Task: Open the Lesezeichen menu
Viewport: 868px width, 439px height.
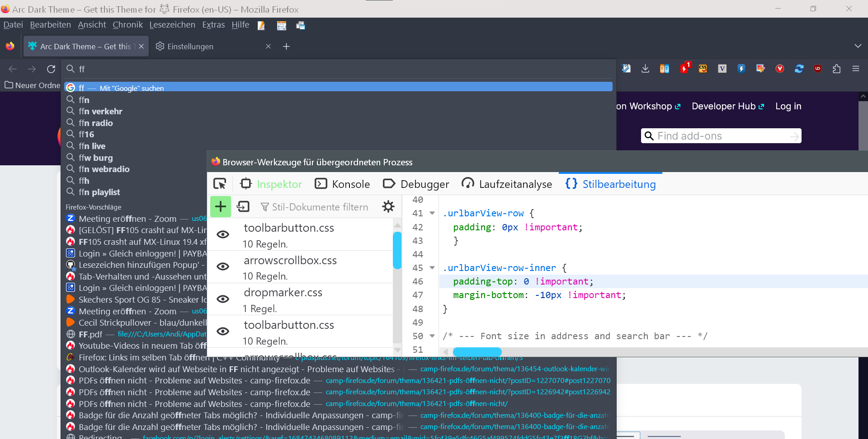Action: click(172, 25)
